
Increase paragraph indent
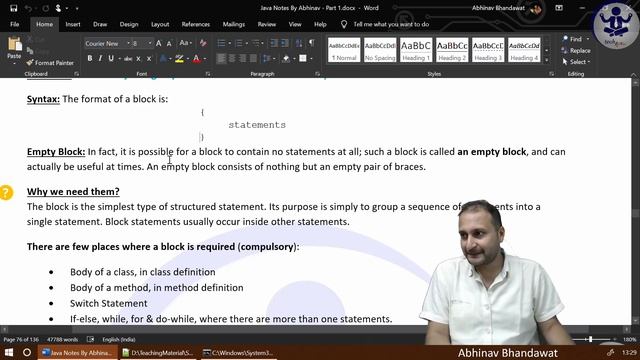tap(284, 43)
